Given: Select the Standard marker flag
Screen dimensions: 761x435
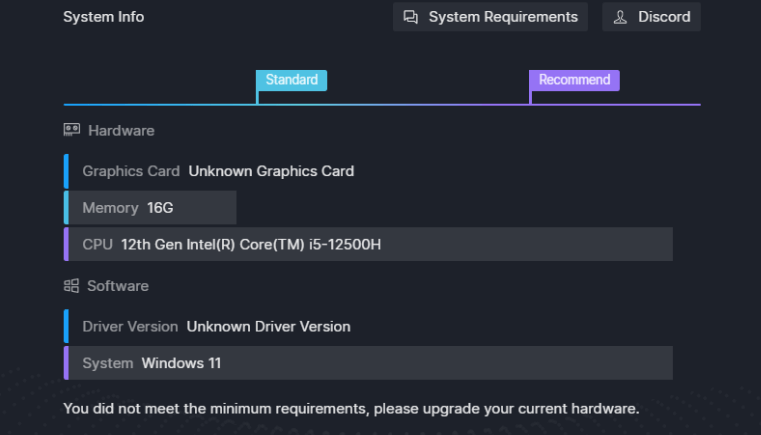Looking at the screenshot, I should [x=292, y=80].
